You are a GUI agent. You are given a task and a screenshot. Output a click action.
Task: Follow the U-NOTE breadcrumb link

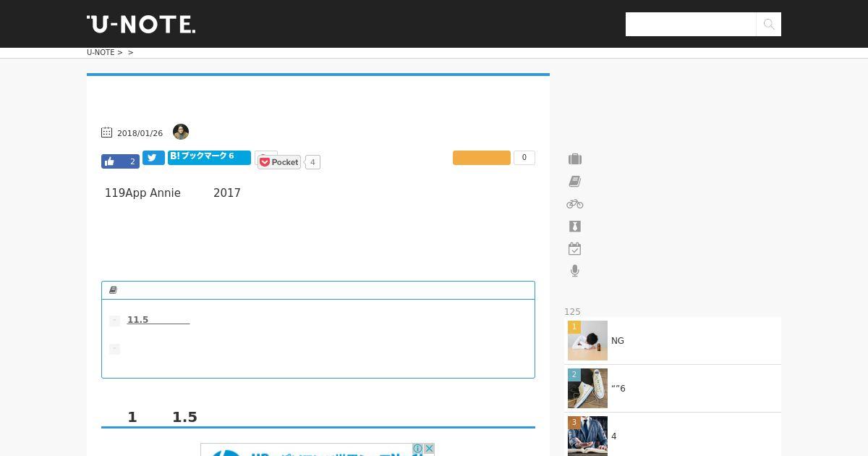[x=101, y=52]
